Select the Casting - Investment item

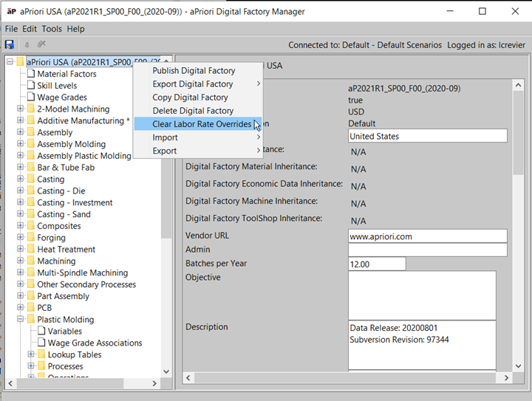pyautogui.click(x=75, y=202)
